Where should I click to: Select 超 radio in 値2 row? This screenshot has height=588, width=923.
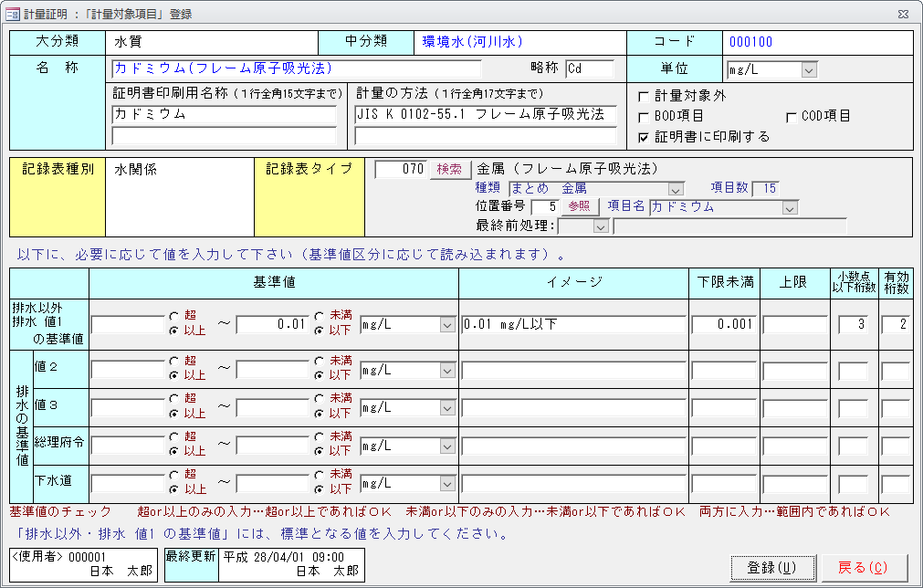point(173,361)
